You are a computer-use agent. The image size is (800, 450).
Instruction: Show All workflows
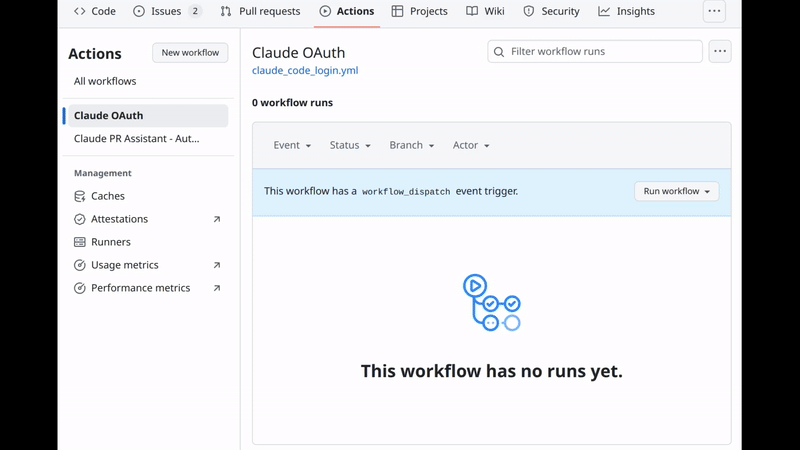[105, 81]
